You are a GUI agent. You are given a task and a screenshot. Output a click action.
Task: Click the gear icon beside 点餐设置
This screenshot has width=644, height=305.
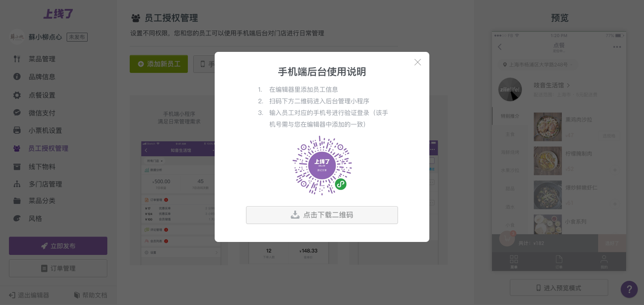pyautogui.click(x=17, y=95)
